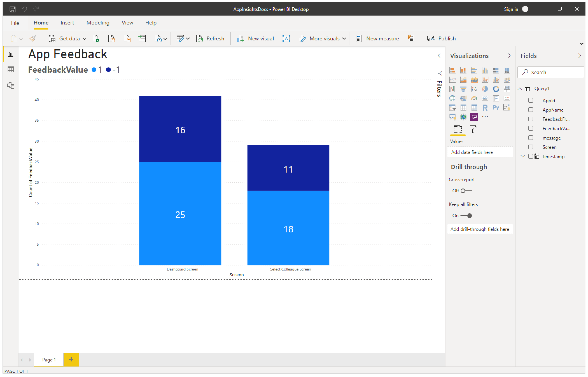Expand the timestamp field in Query1
The image size is (588, 377).
pos(524,156)
